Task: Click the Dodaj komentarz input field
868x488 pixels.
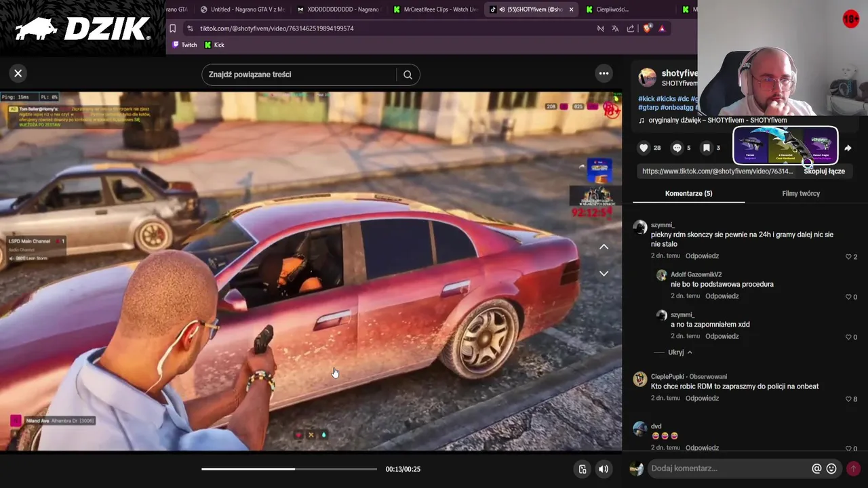Action: (729, 468)
